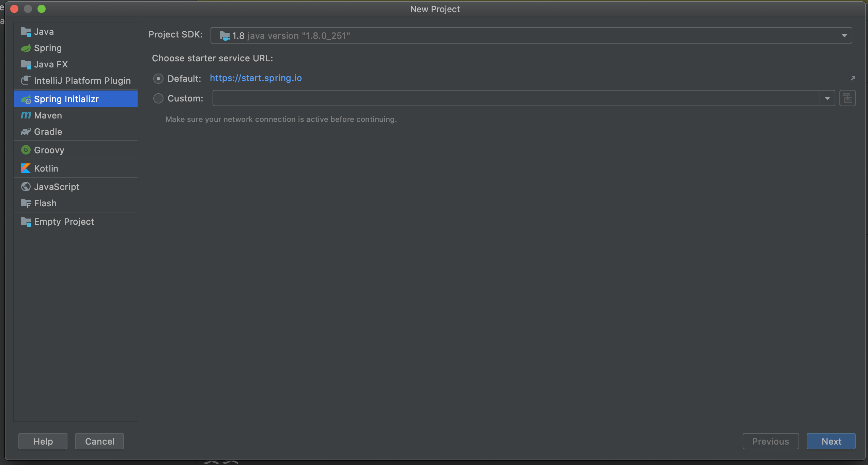
Task: Click the green Groovy icon
Action: coord(26,150)
